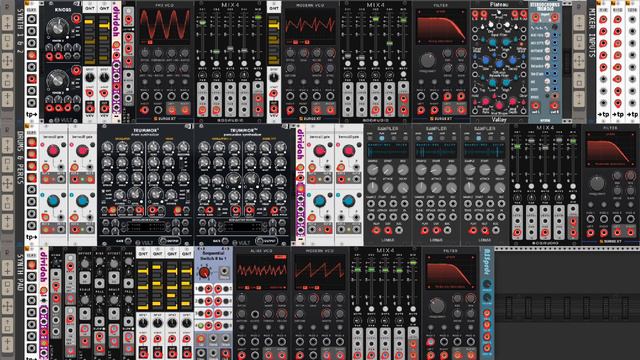The width and height of the screenshot is (640, 360).
Task: Adjust master fader on second top-row MIX4
Action: (403, 20)
